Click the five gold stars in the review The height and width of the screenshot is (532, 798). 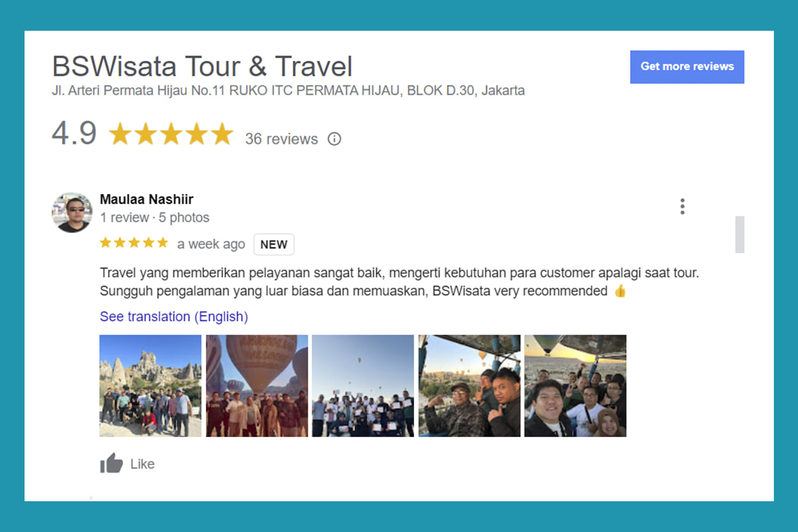[x=134, y=243]
